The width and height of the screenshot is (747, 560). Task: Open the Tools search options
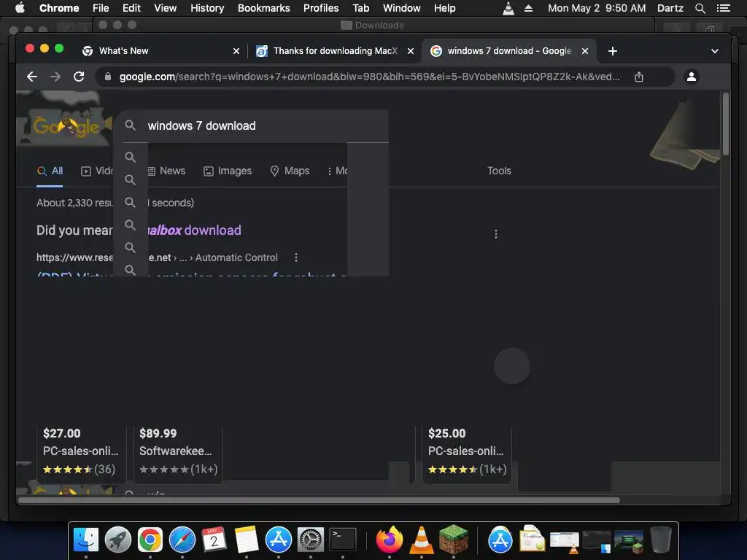pos(499,171)
